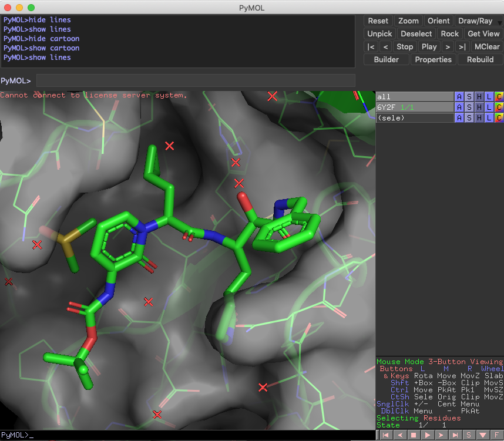Click the 'PyMOL' window title text

251,8
